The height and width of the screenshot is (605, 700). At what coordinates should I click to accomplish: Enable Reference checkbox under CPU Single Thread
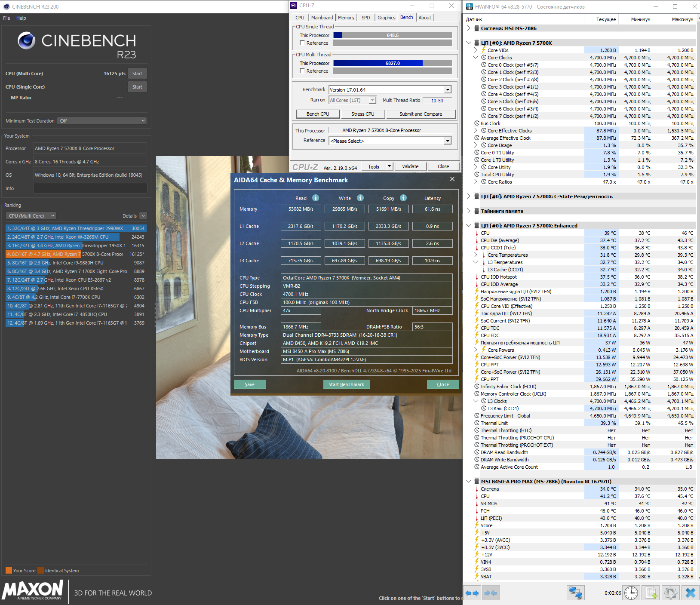coord(302,43)
